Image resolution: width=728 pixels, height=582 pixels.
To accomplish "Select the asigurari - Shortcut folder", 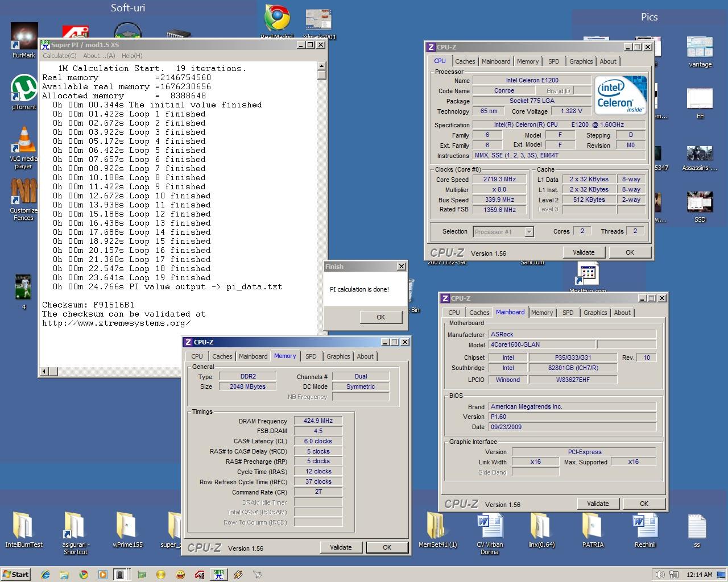I will click(75, 533).
